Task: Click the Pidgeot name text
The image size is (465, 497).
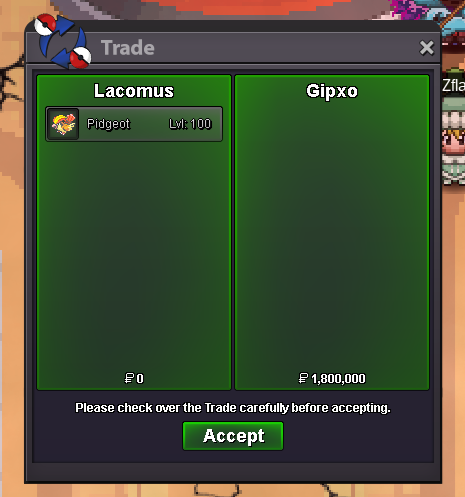Action: (108, 124)
